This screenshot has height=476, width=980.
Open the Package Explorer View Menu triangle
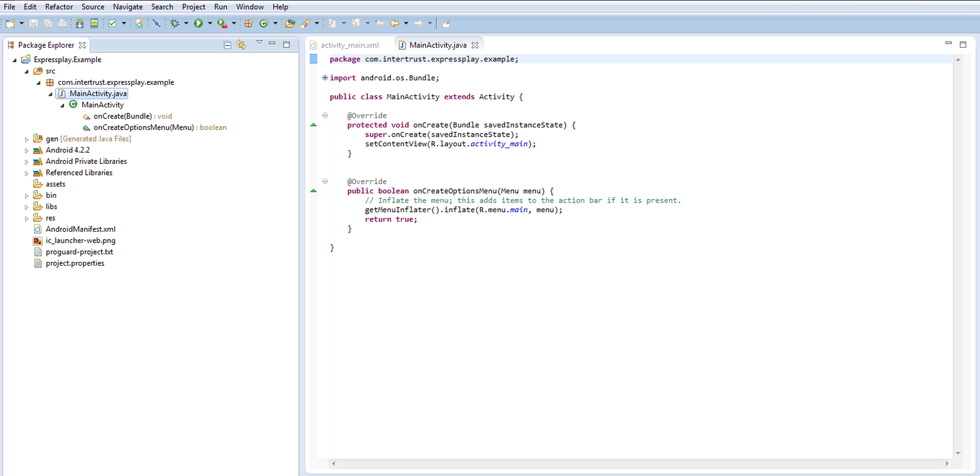coord(259,43)
